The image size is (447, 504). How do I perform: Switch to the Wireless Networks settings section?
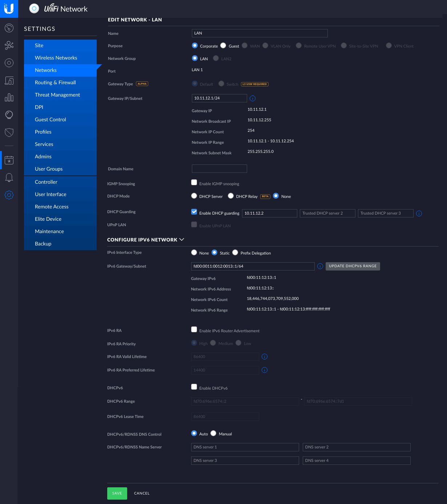click(x=56, y=58)
